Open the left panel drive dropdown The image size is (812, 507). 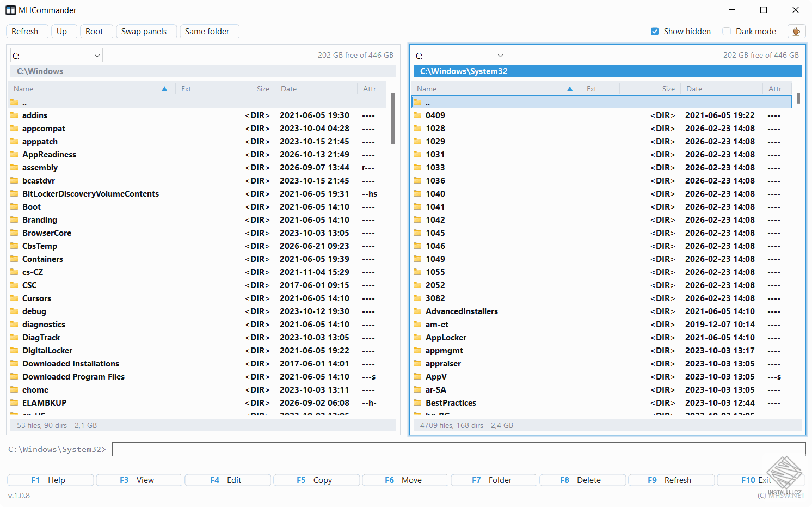57,56
